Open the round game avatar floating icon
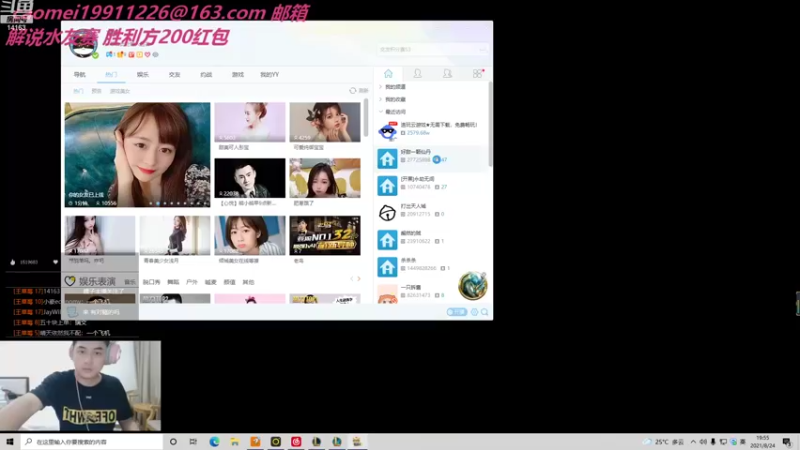The height and width of the screenshot is (450, 800). pyautogui.click(x=472, y=286)
